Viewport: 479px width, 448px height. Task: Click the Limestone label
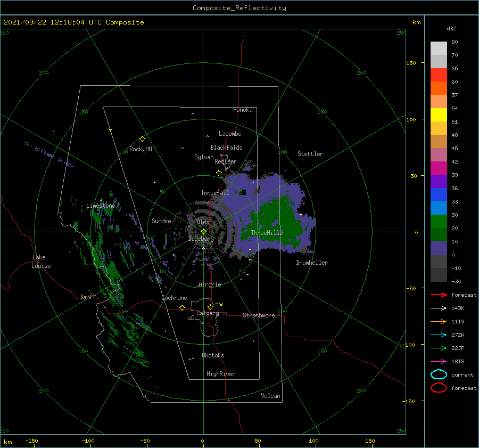[101, 206]
